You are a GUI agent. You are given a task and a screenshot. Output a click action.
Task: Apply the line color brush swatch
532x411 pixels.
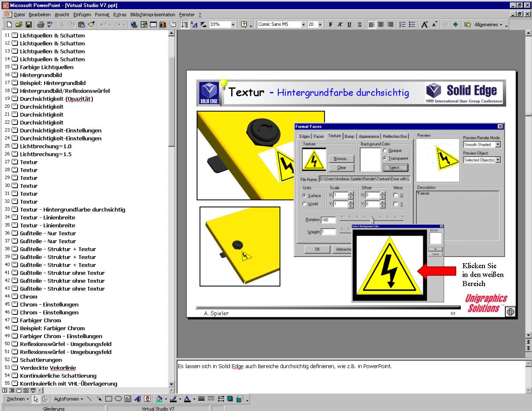173,399
